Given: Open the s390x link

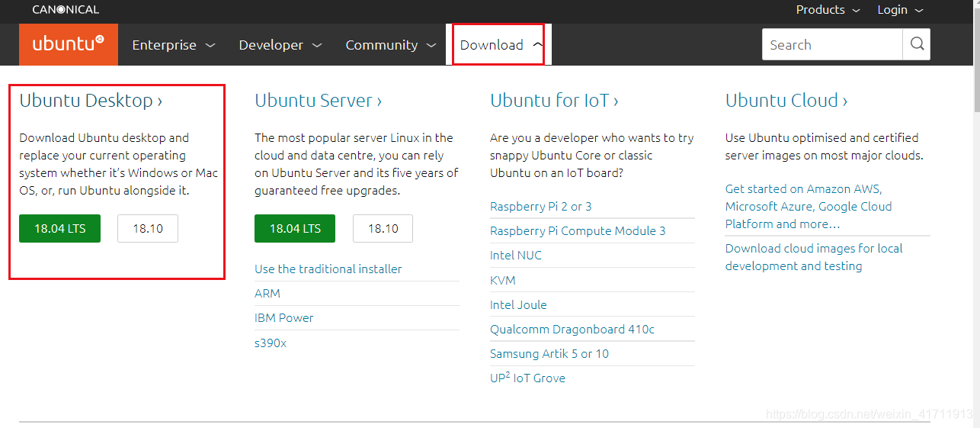Looking at the screenshot, I should [271, 343].
